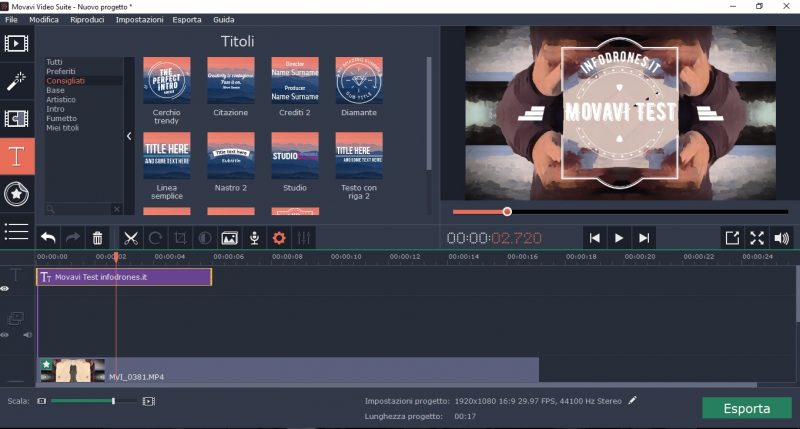The image size is (800, 429).
Task: Open the volume speaker control
Action: click(782, 238)
